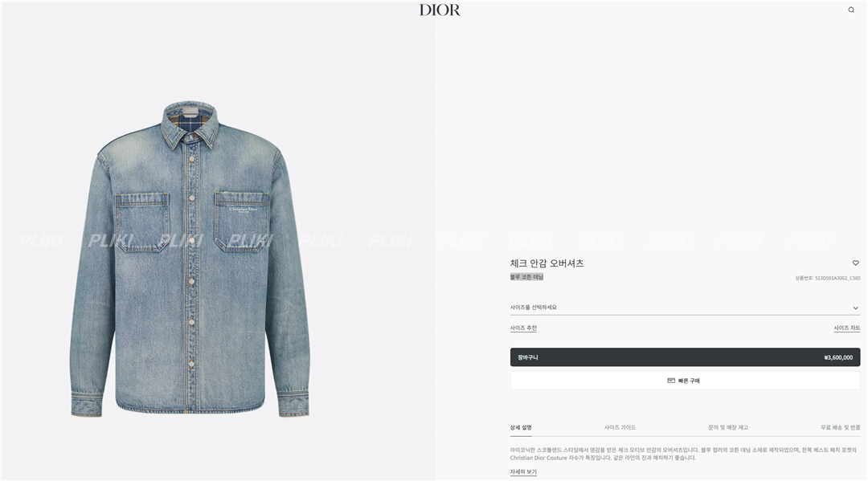Open search via the magnifier icon
Screen dimensions: 868x481
pos(851,10)
